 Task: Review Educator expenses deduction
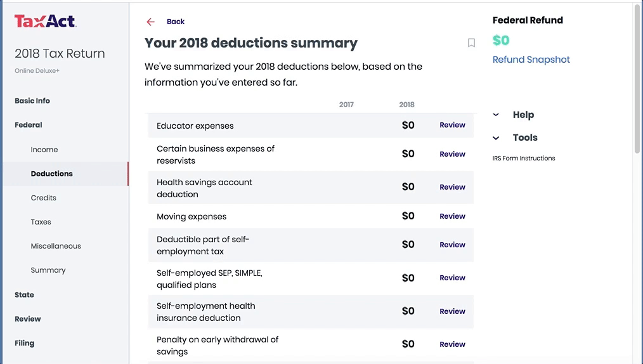pyautogui.click(x=452, y=126)
